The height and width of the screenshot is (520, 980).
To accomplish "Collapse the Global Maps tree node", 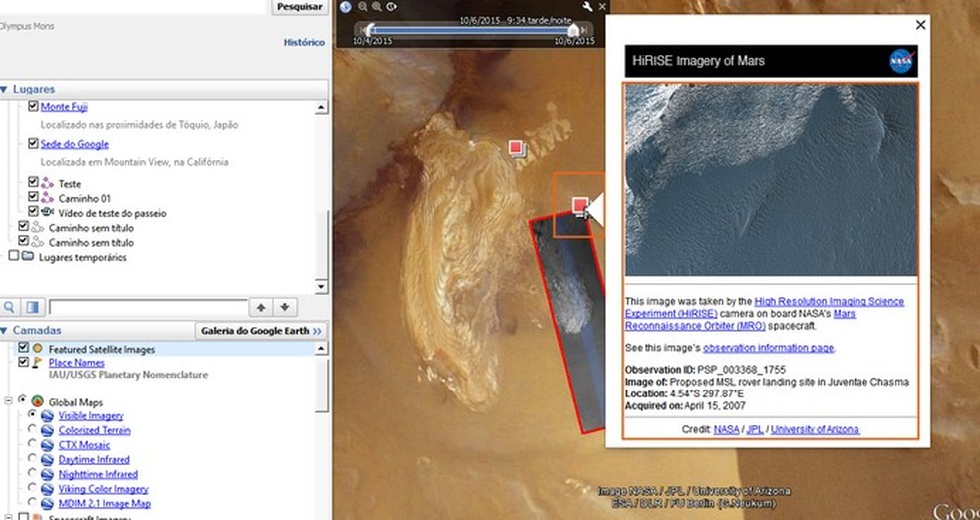I will tap(9, 401).
